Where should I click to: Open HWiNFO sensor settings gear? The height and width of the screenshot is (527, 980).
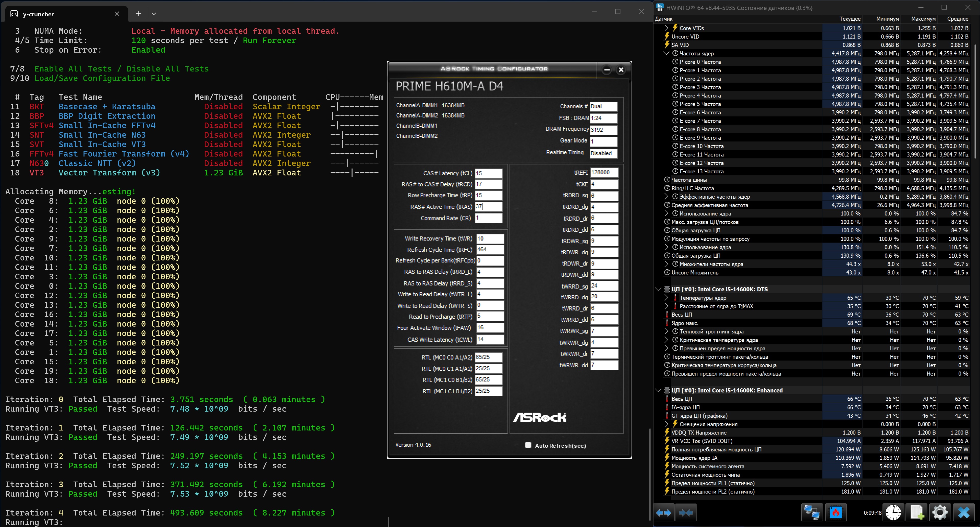940,512
